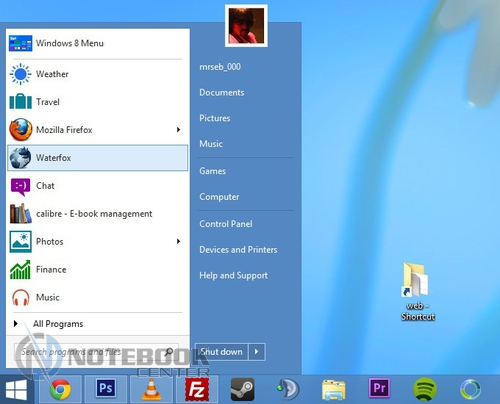Image resolution: width=500 pixels, height=404 pixels.
Task: Expand the Mozilla Firefox submenu arrow
Action: coord(179,130)
